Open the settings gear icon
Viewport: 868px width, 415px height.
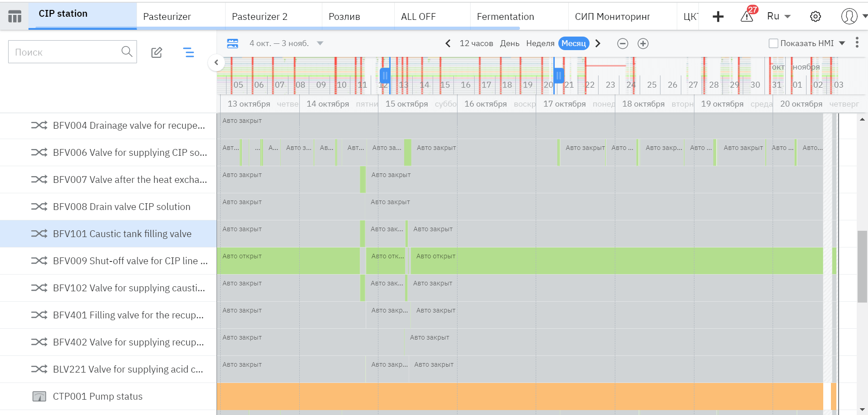click(815, 17)
